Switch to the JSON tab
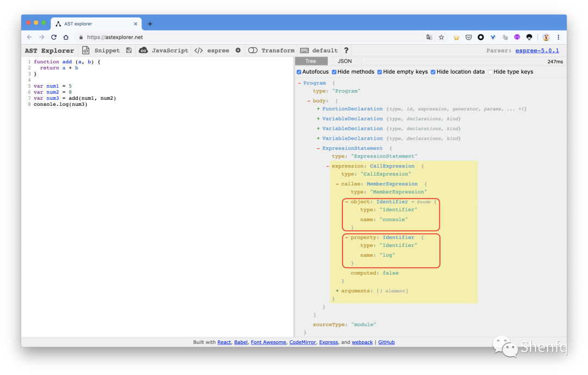 [x=344, y=61]
